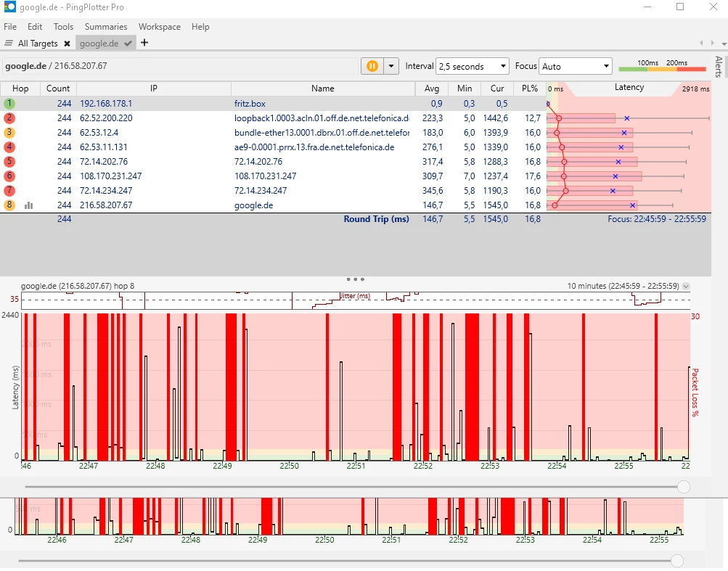Close the All Targets tab
The width and height of the screenshot is (728, 571).
coord(67,44)
